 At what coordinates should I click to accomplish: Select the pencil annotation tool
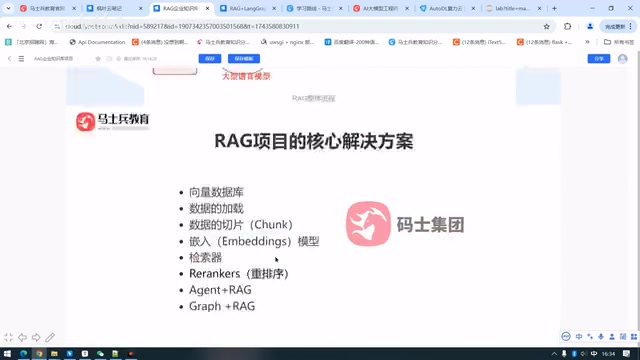[50, 338]
